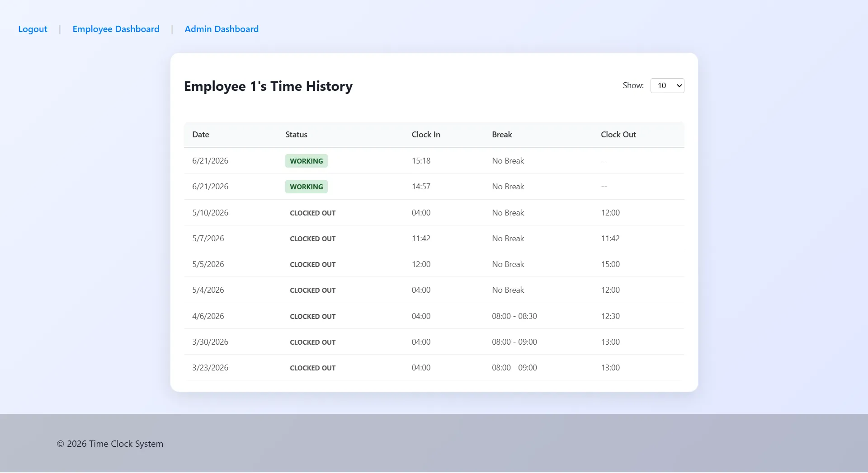Click the WORKING badge for 14:57 entry
The image size is (868, 473).
[x=306, y=187]
